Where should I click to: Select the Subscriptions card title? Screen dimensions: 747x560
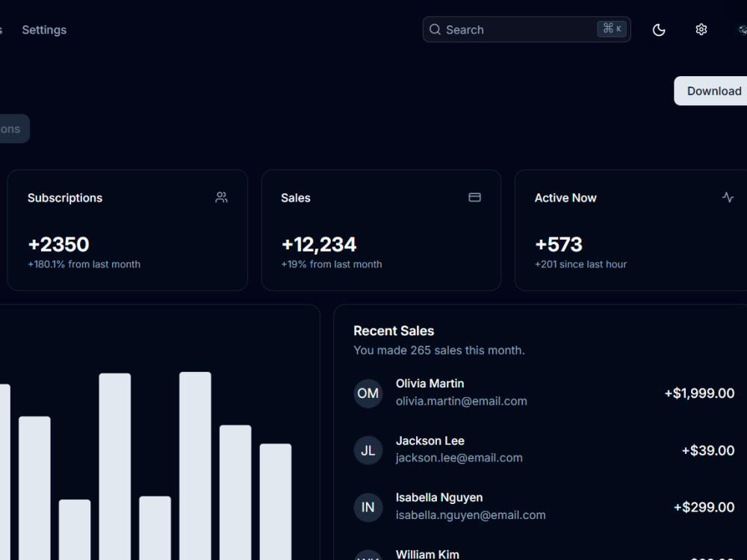pyautogui.click(x=65, y=198)
